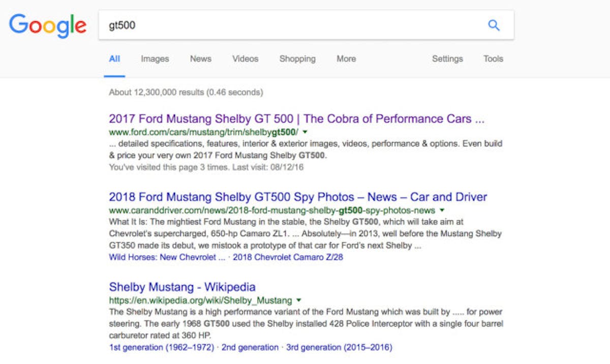
Task: Switch to the News search tab
Action: tap(200, 59)
